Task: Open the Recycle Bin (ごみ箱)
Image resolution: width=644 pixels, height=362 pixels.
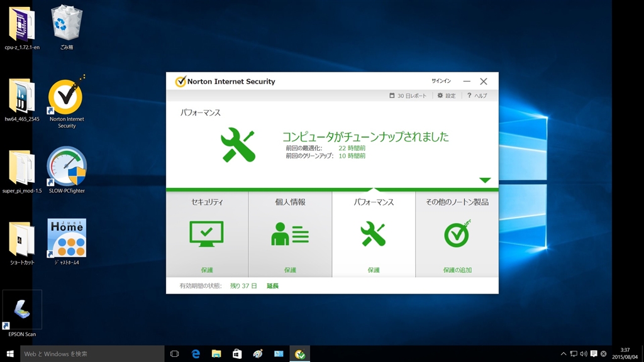Action: click(x=66, y=24)
